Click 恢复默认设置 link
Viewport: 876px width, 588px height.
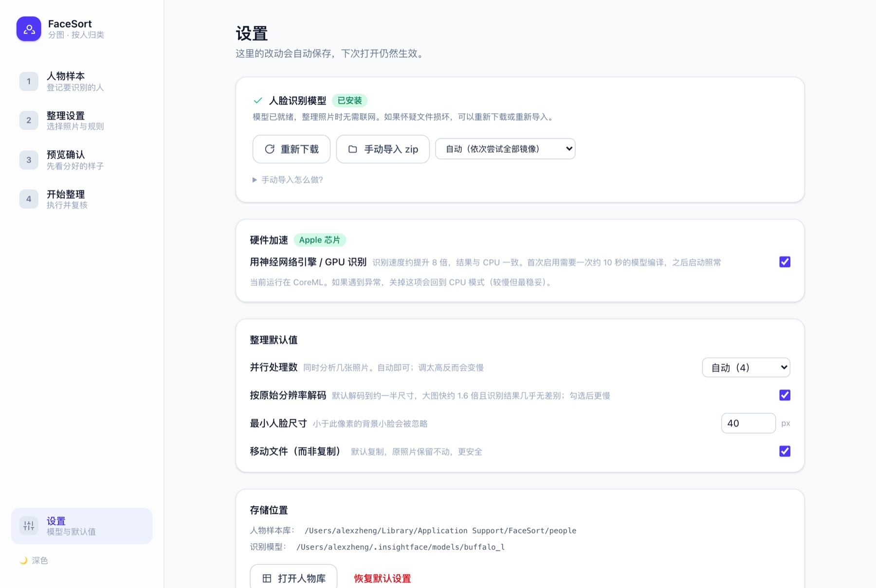(383, 578)
